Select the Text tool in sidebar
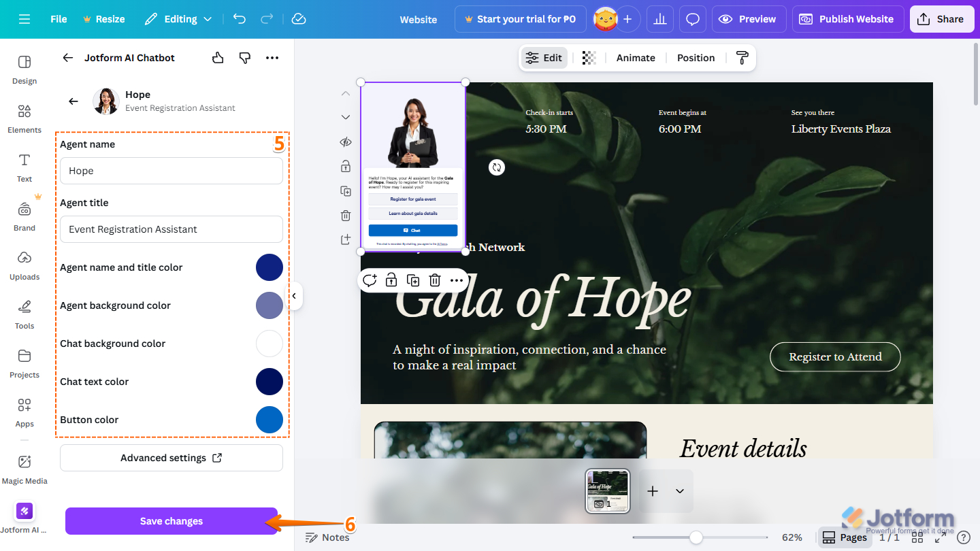Image resolution: width=980 pixels, height=551 pixels. pyautogui.click(x=24, y=168)
